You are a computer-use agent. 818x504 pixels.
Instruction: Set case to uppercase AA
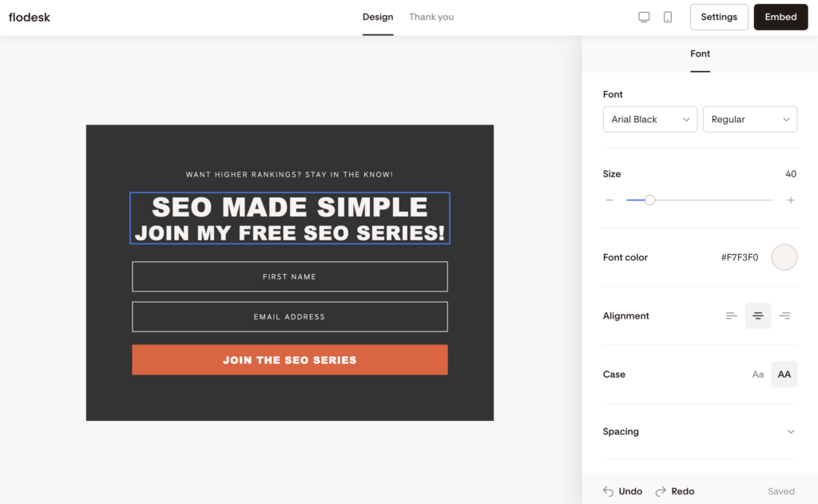[x=784, y=374]
